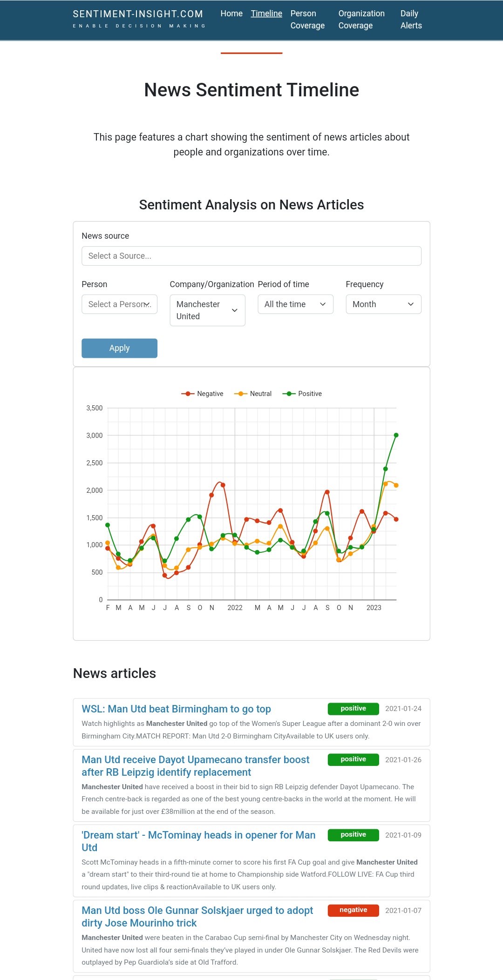This screenshot has height=980, width=503.
Task: Click the date 2021-01-09
Action: [403, 835]
